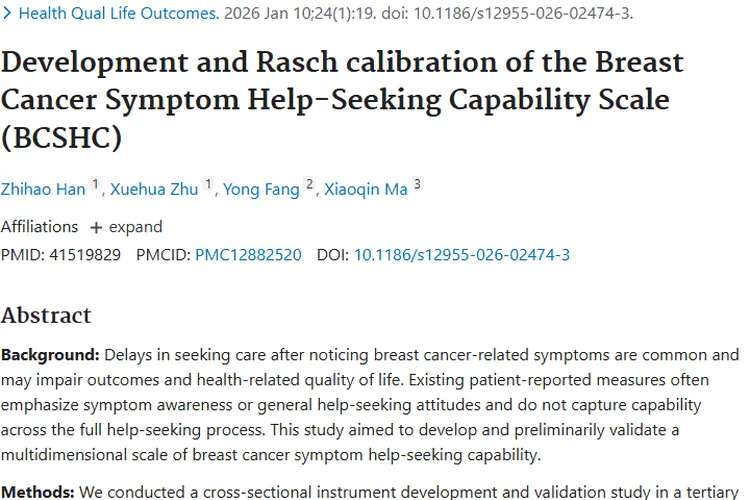Click the Abstract section heading

pyautogui.click(x=46, y=315)
